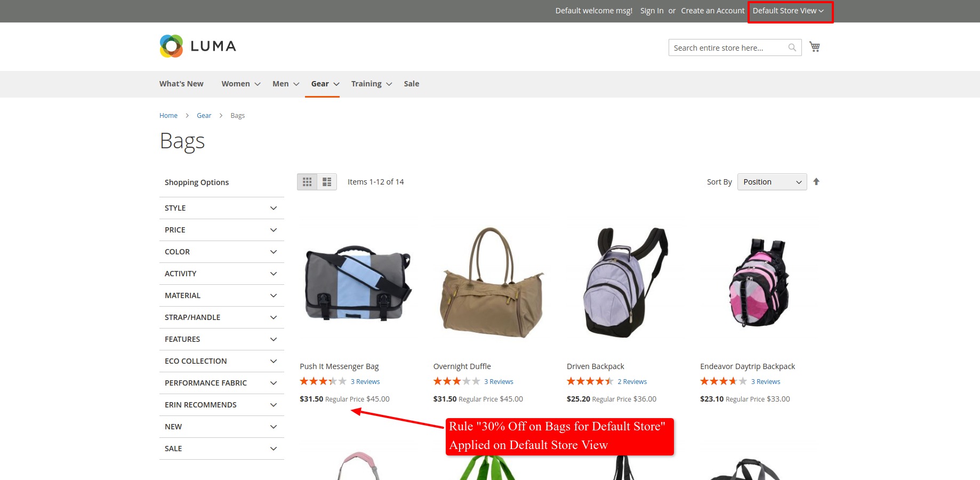Screen dimensions: 980x480
Task: Click Endeavor Daytrip Backpack star rating
Action: tap(724, 381)
